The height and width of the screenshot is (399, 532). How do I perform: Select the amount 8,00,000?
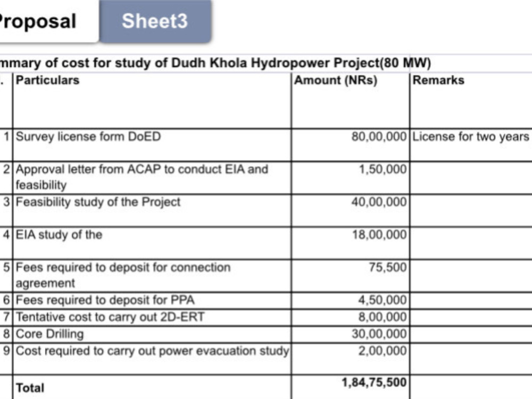tap(351, 318)
